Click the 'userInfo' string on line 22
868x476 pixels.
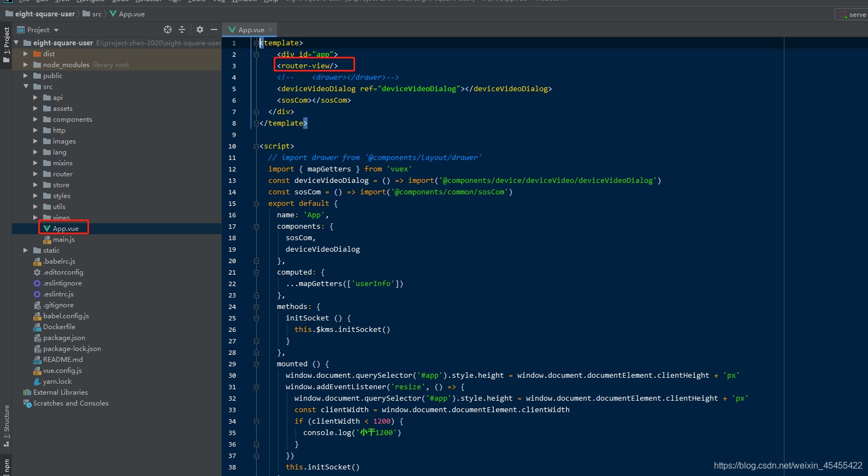click(x=373, y=284)
